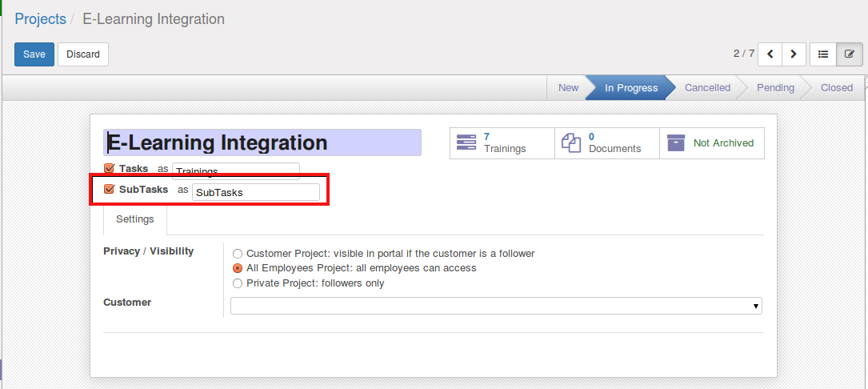Click the Not Archived box icon
The height and width of the screenshot is (389, 868).
(x=676, y=143)
